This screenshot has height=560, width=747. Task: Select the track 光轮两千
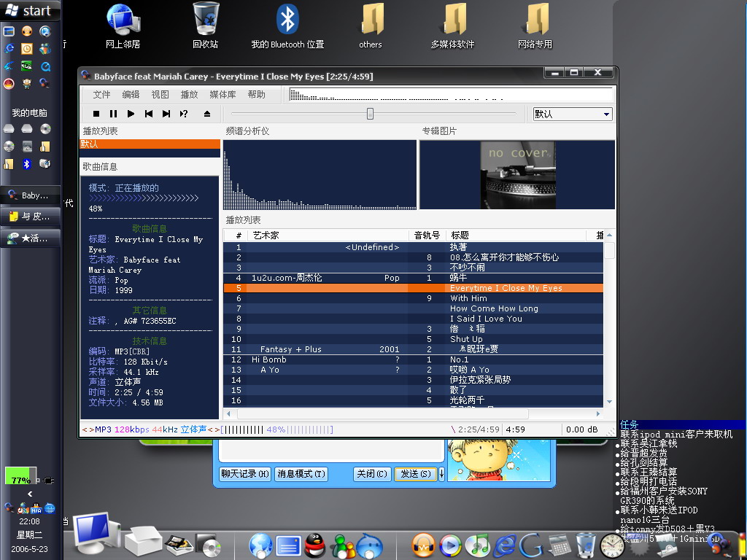[413, 400]
